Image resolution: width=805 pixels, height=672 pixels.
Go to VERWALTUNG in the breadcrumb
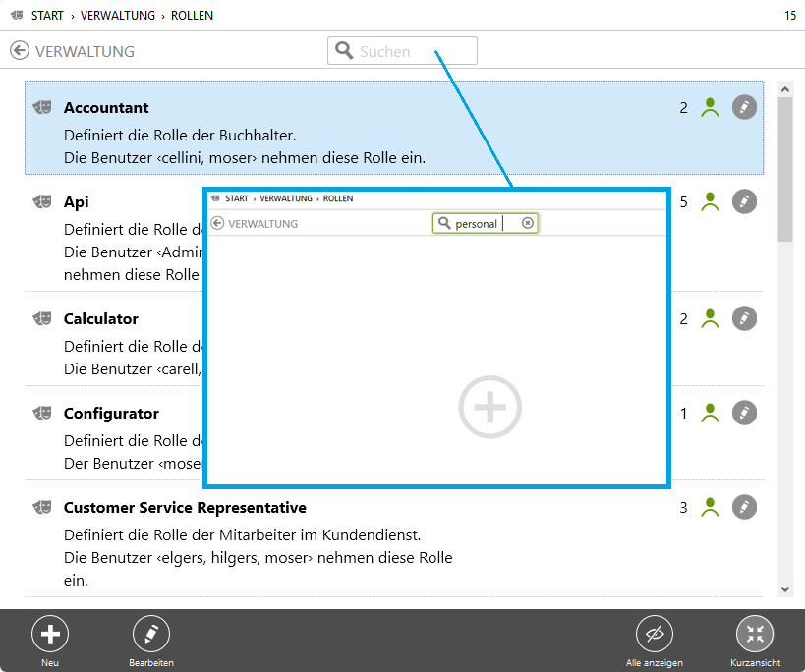[x=119, y=16]
